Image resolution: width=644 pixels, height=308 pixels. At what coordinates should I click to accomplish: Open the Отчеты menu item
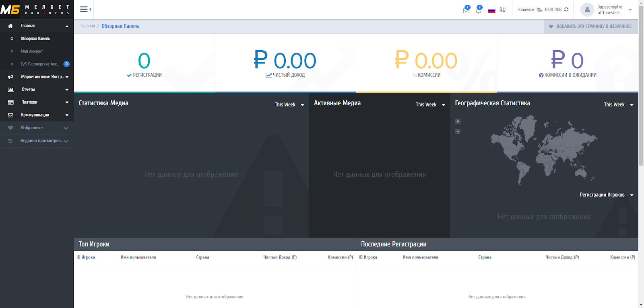click(x=28, y=90)
